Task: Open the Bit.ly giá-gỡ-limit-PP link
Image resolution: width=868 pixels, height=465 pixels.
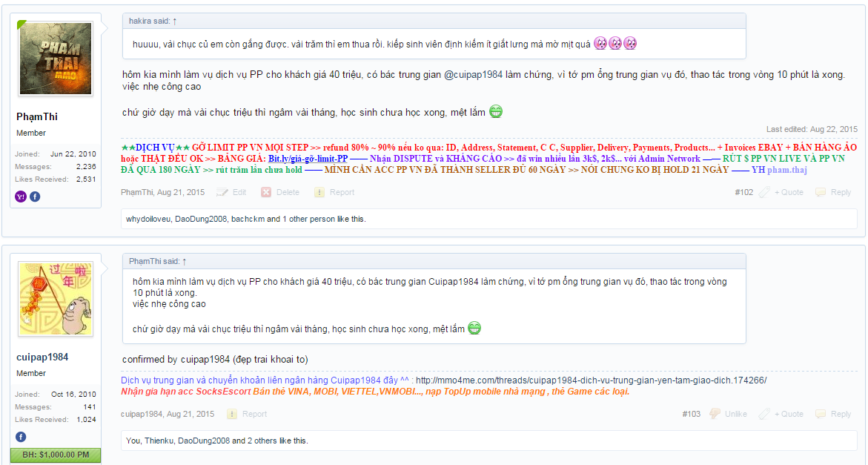Action: pyautogui.click(x=308, y=159)
